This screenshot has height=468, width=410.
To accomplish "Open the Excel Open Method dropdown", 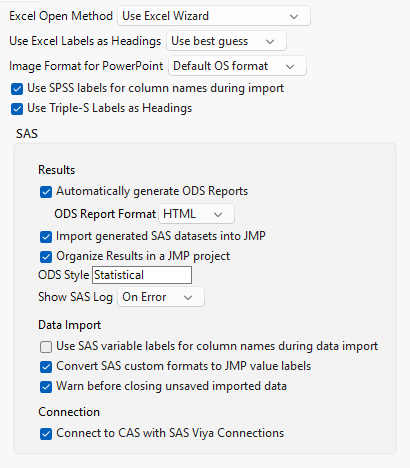I will point(214,16).
